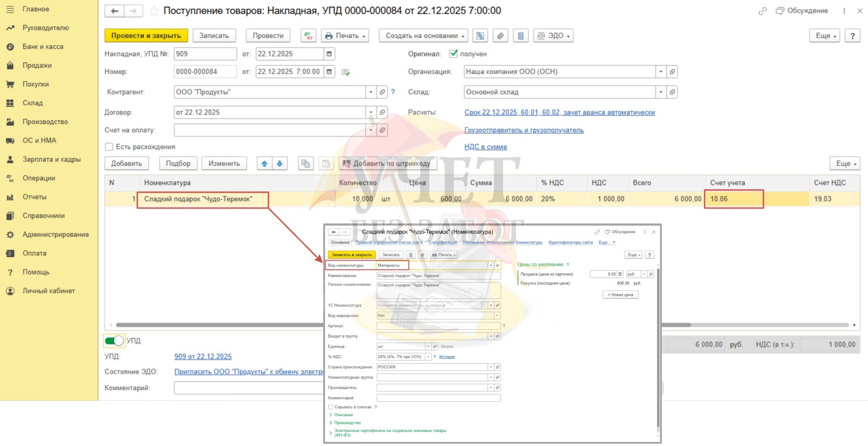This screenshot has height=446, width=868.
Task: Click the link chain icon in header
Action: [762, 11]
